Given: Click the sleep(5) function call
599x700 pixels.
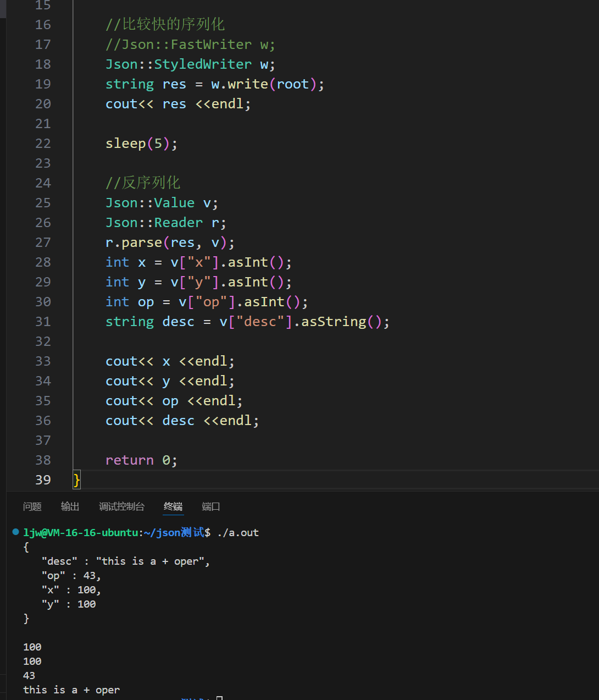Looking at the screenshot, I should pyautogui.click(x=141, y=144).
